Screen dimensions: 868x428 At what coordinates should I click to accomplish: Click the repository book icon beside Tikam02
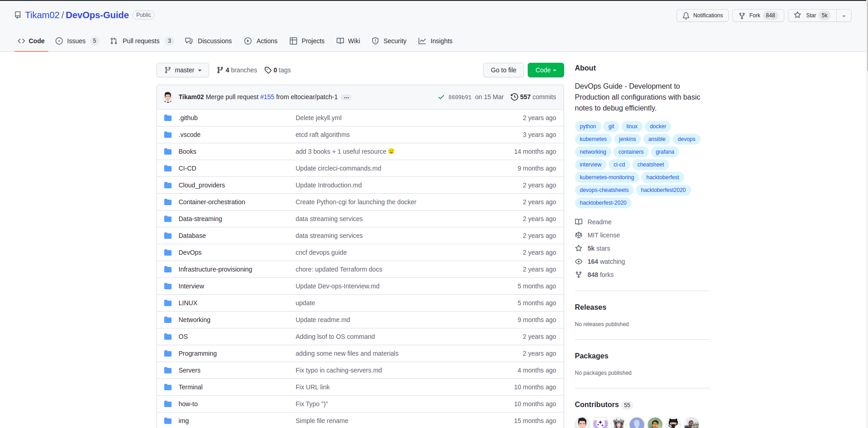point(18,15)
